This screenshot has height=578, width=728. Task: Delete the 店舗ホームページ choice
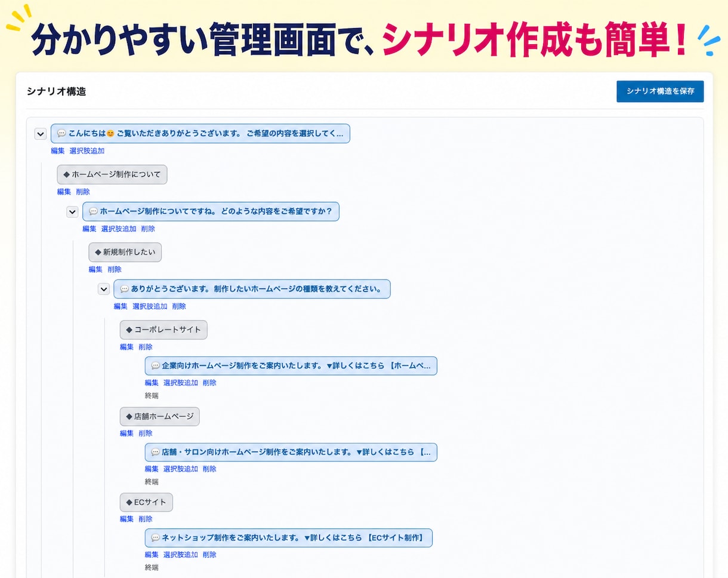(146, 433)
